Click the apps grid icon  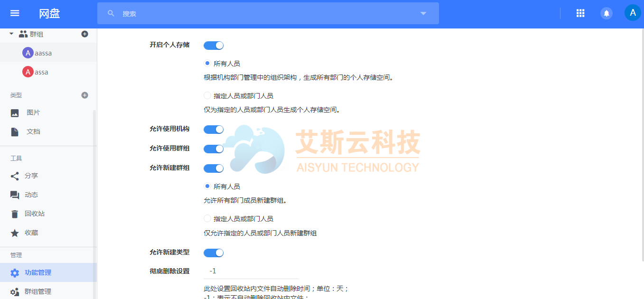tap(580, 13)
